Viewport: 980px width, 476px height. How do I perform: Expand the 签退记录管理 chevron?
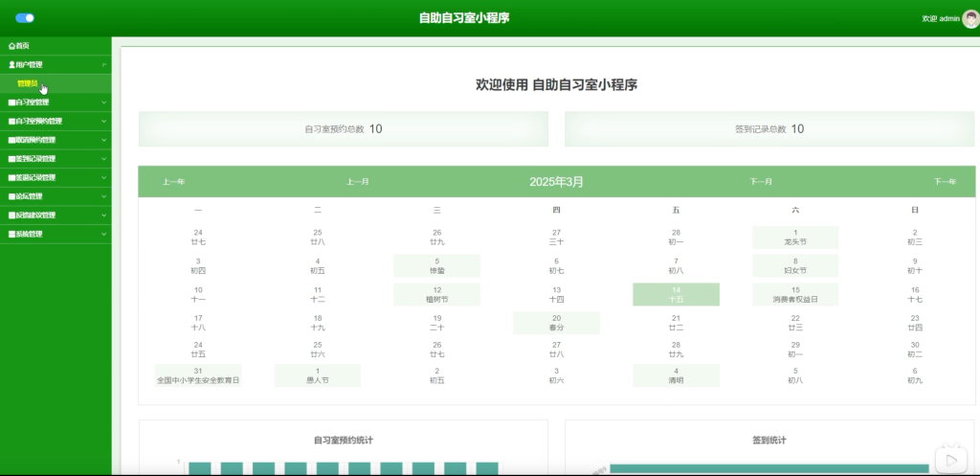[103, 177]
